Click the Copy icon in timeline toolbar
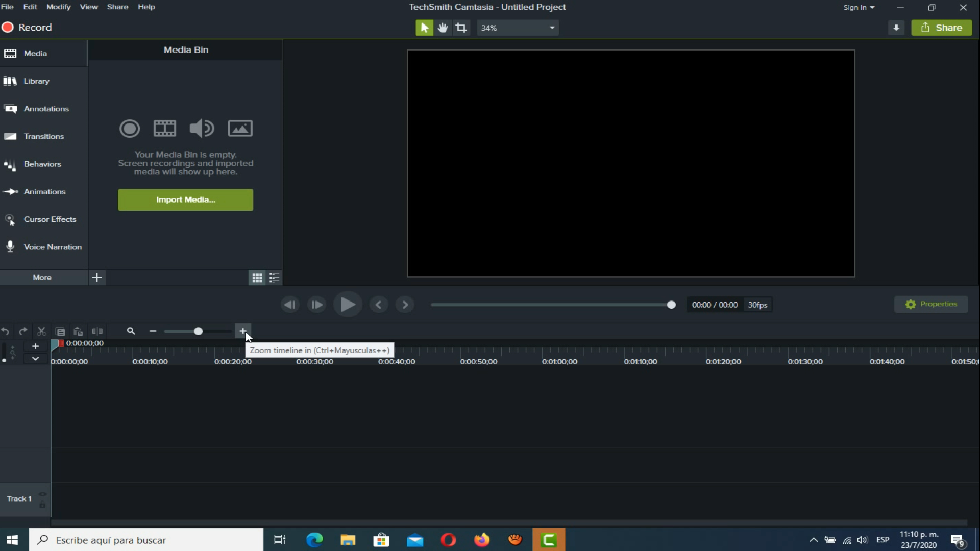The height and width of the screenshot is (551, 980). 60,331
